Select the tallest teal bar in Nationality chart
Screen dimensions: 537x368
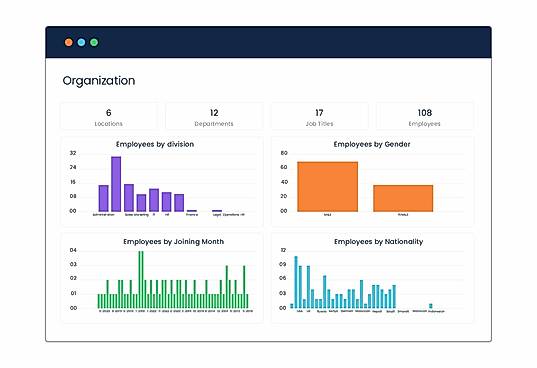[x=296, y=282]
